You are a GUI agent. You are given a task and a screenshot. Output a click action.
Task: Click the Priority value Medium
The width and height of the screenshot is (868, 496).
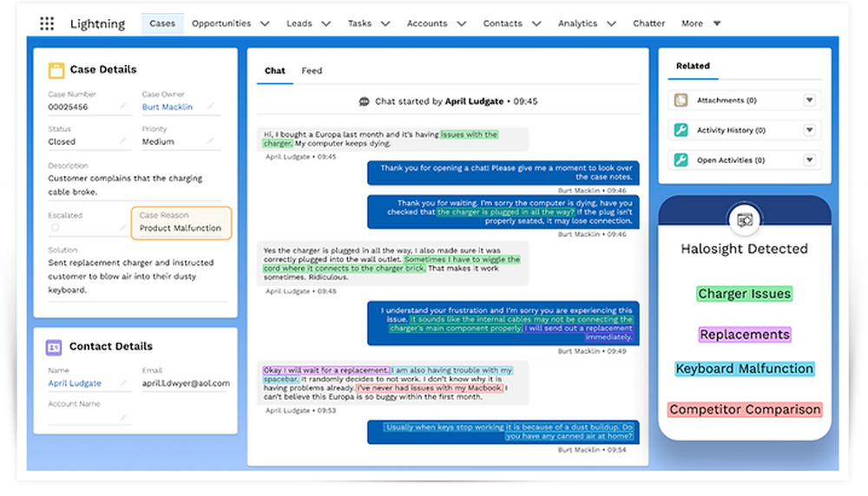[x=158, y=141]
